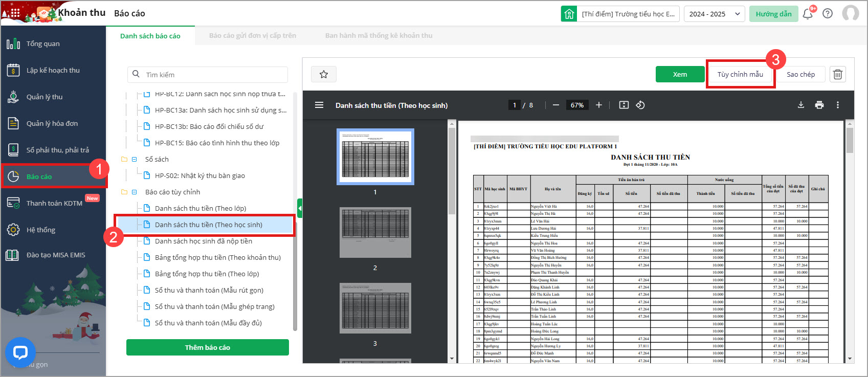Click the star favorite icon
The height and width of the screenshot is (377, 868).
pos(323,75)
